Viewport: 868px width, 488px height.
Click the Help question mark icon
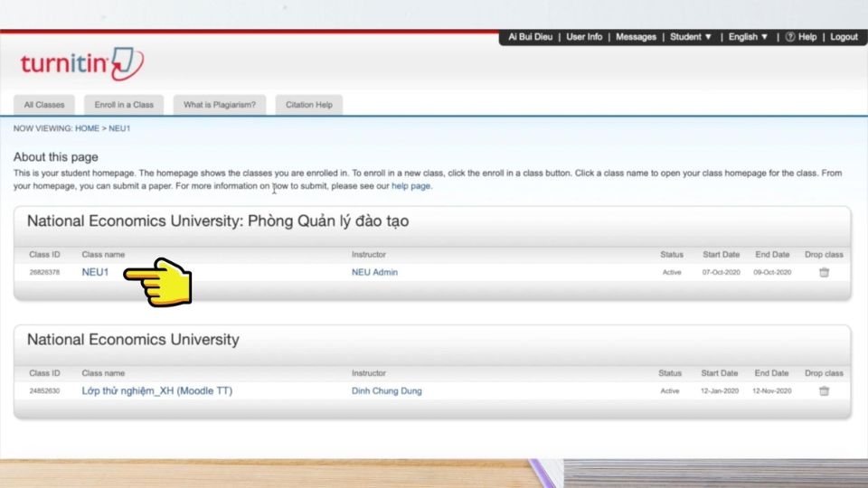pyautogui.click(x=790, y=37)
